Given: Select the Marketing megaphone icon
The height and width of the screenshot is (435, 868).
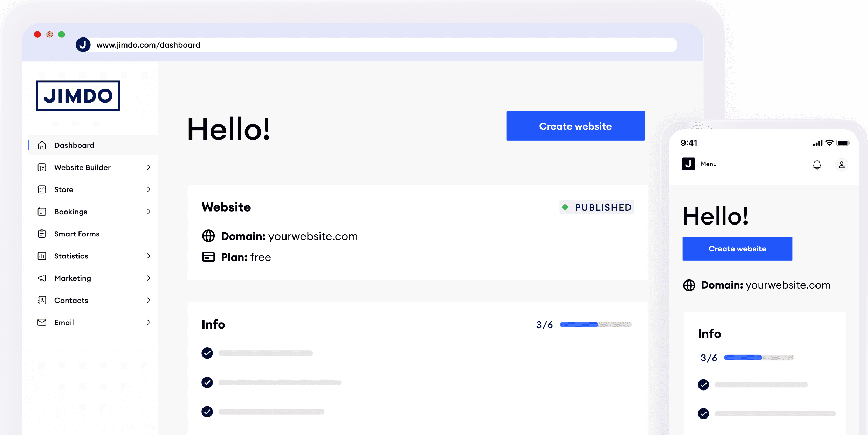Looking at the screenshot, I should (x=42, y=278).
